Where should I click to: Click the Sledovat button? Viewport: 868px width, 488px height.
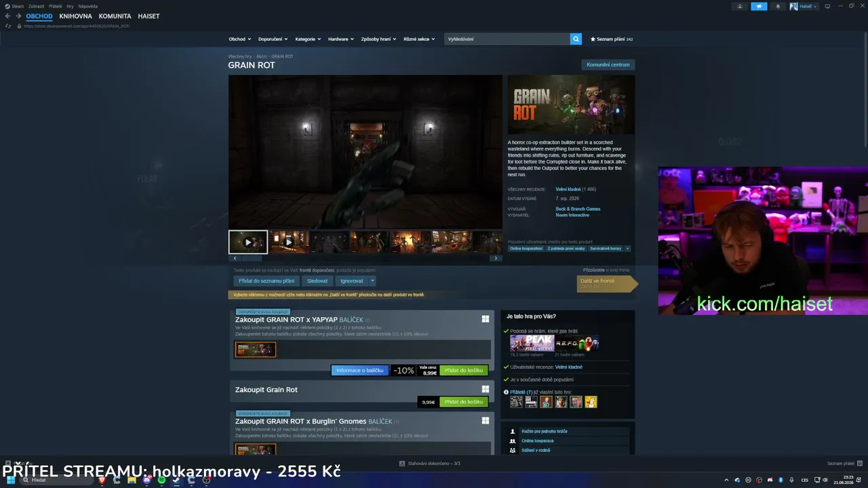317,281
